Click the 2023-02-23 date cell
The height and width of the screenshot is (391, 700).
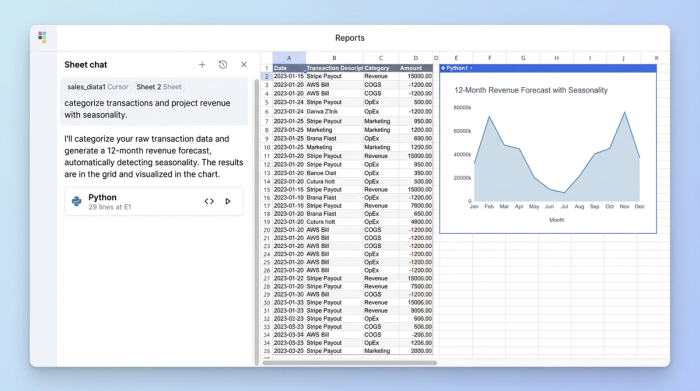(x=289, y=319)
